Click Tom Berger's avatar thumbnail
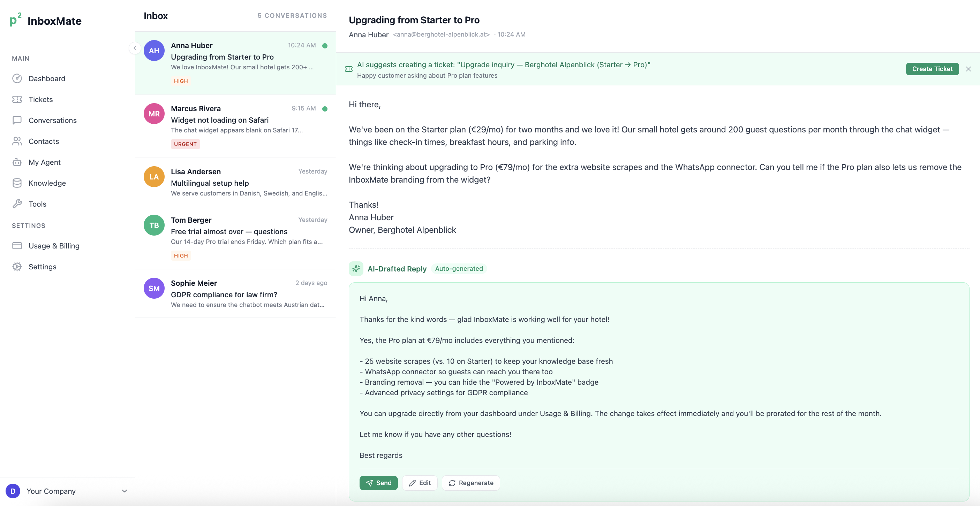The image size is (980, 506). 154,225
